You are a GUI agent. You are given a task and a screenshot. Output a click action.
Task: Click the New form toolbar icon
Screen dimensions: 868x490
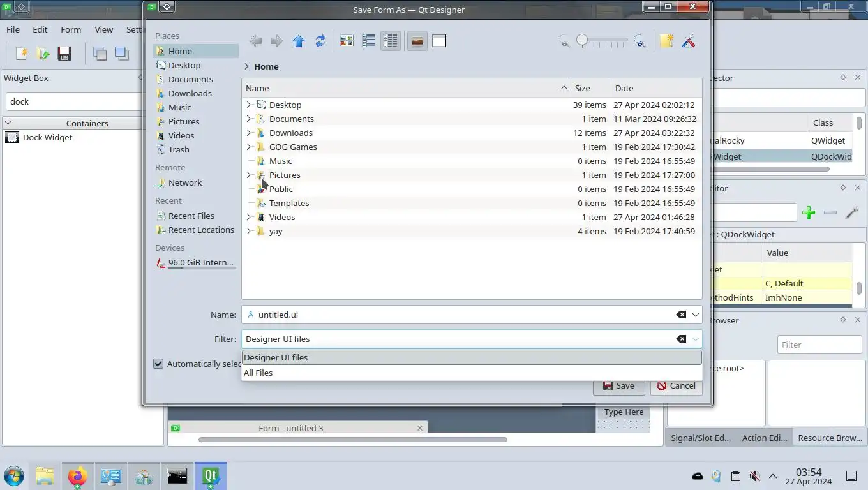point(22,54)
